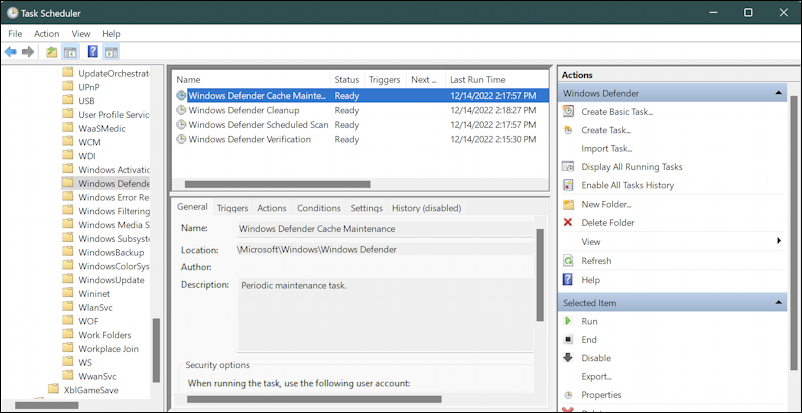Click the Windows Defender Cleanup task clock icon
This screenshot has width=802, height=413.
click(181, 110)
